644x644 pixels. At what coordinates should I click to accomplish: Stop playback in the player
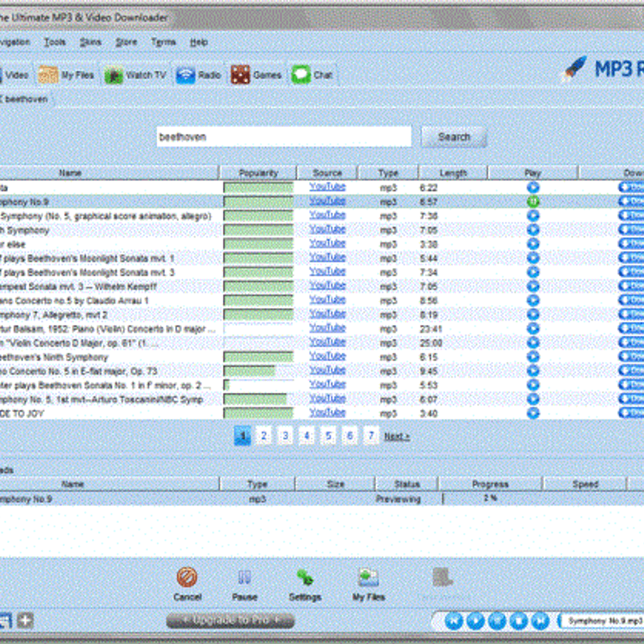pyautogui.click(x=518, y=621)
